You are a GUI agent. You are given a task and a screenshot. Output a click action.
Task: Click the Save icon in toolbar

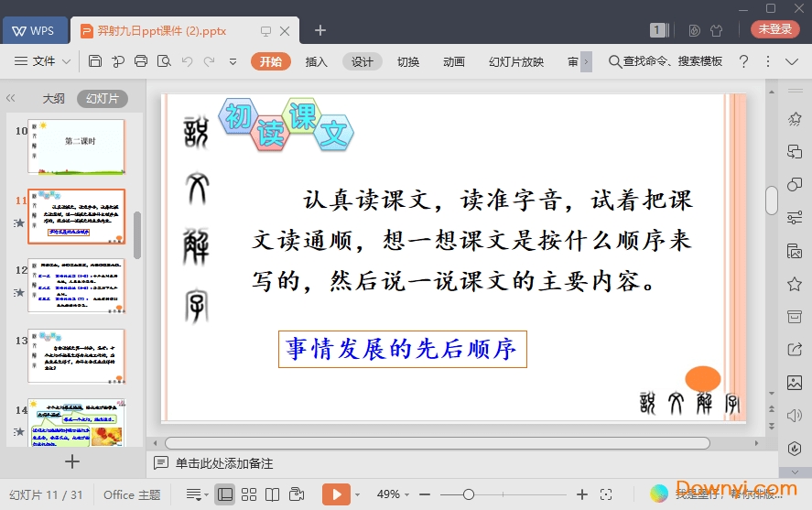coord(95,61)
